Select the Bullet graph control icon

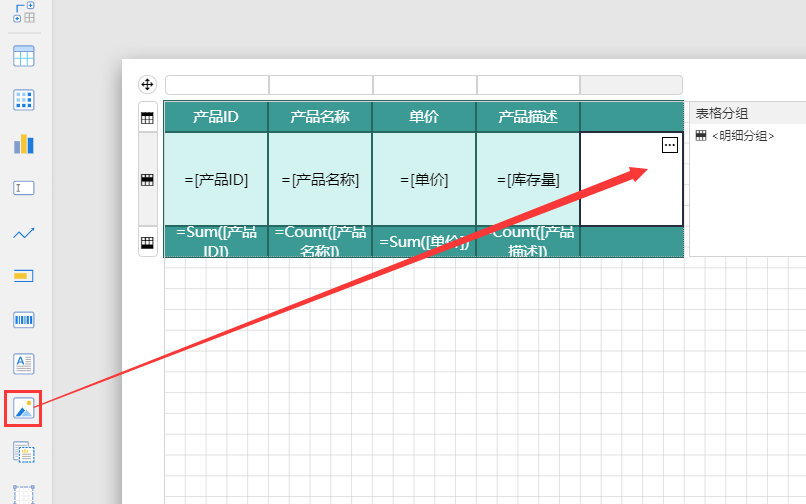tap(24, 276)
